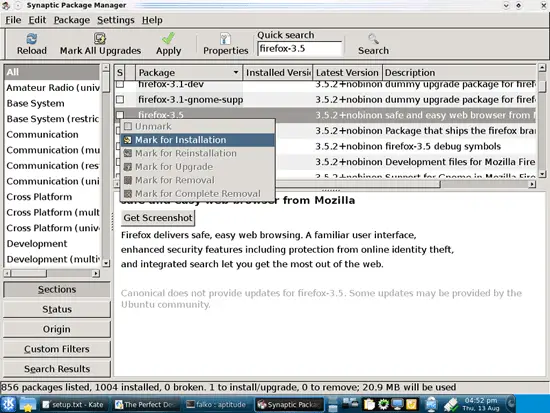This screenshot has width=550, height=413.
Task: Click sections list scroll down arrow
Action: (x=106, y=263)
